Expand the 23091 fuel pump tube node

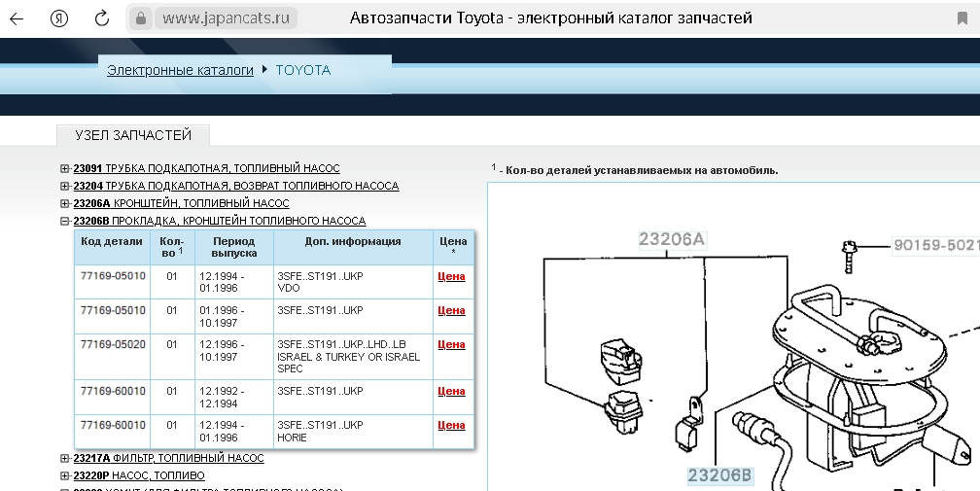point(65,168)
